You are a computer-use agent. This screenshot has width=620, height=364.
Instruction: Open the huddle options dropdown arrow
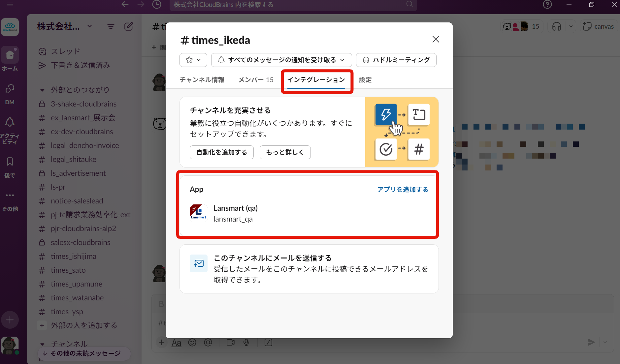[x=571, y=26]
